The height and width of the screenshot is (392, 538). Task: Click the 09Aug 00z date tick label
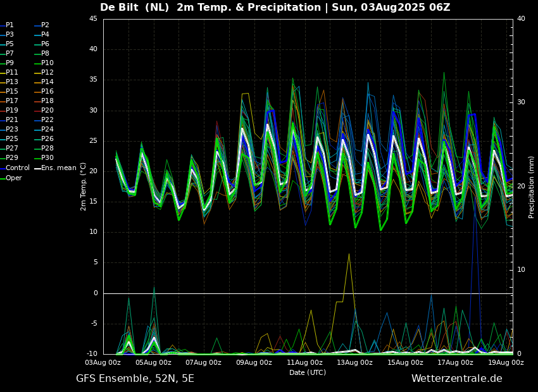click(254, 363)
